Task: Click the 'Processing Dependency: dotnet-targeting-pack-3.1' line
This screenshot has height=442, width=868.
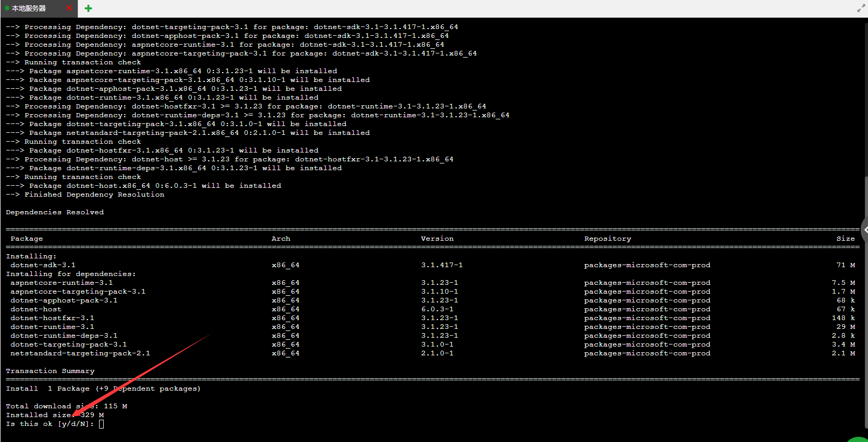Action: (x=232, y=27)
